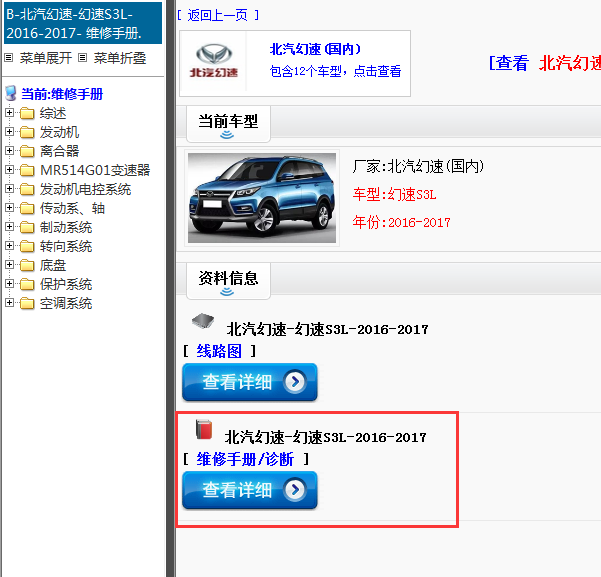
Task: Expand the 综述 tree node
Action: pos(10,113)
